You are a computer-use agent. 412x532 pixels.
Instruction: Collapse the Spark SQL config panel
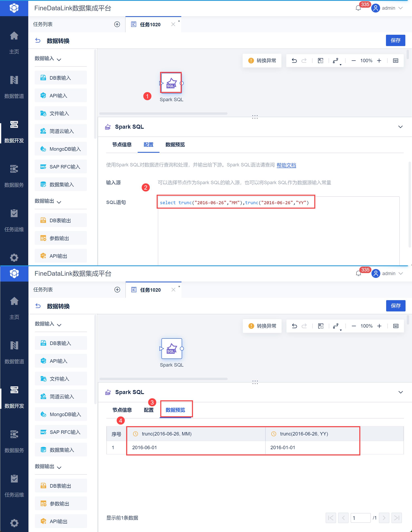pos(400,127)
